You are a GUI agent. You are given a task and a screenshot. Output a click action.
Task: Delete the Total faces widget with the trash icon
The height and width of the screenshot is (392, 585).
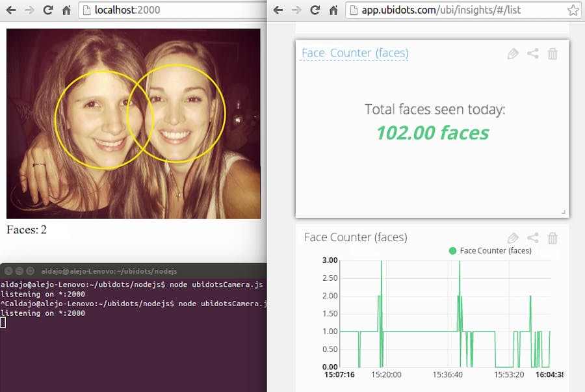(x=553, y=54)
